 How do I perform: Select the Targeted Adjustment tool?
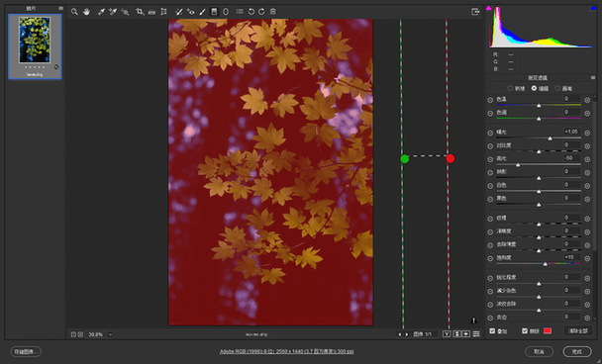pos(125,12)
